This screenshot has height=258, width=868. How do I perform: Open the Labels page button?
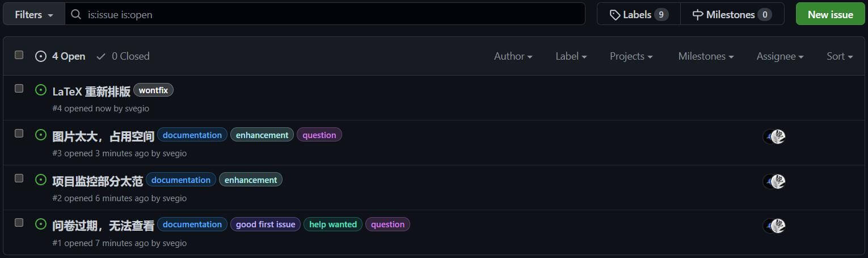click(638, 14)
